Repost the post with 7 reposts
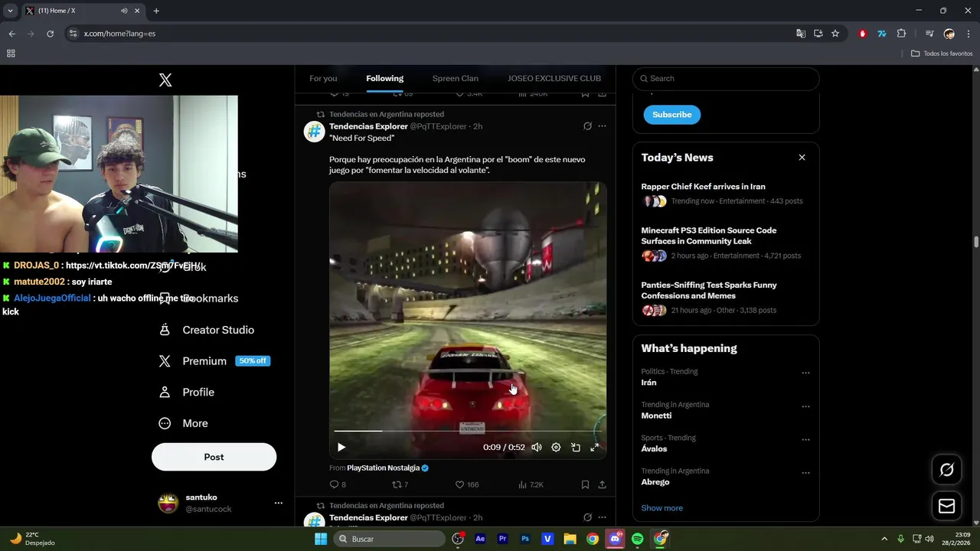This screenshot has width=980, height=551. [x=400, y=484]
